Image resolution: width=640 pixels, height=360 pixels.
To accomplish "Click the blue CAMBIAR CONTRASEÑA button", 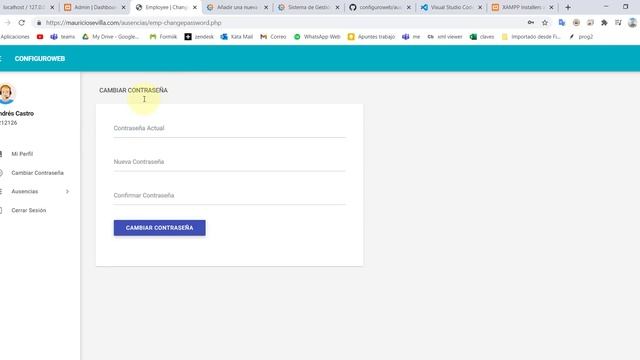I will (x=160, y=228).
